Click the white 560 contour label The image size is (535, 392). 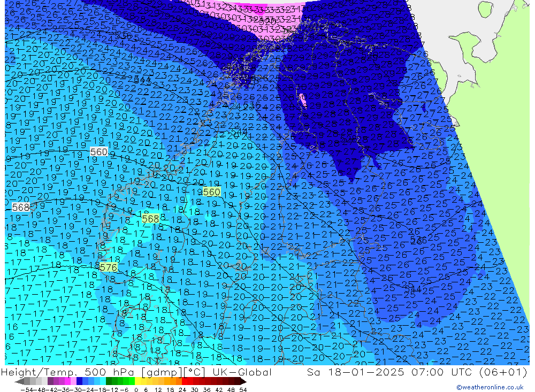pyautogui.click(x=98, y=151)
